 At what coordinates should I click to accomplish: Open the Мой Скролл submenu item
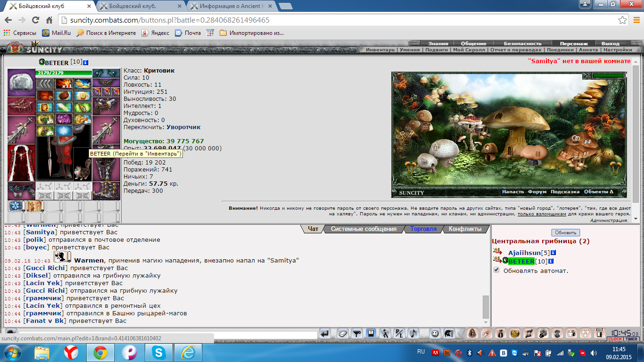click(x=469, y=49)
